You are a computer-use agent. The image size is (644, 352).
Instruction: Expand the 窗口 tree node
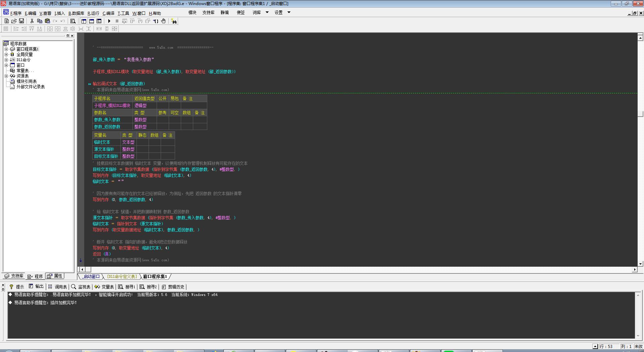(6, 65)
